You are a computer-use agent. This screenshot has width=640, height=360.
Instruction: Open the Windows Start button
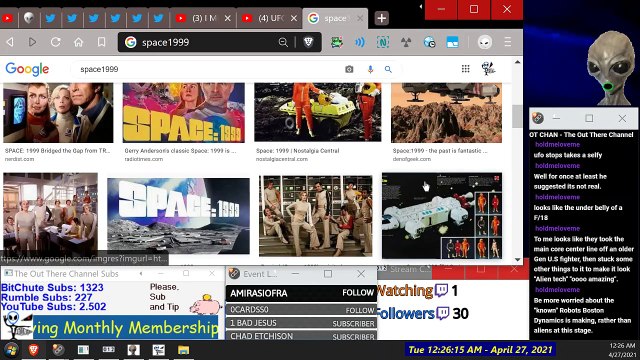[x=11, y=350]
